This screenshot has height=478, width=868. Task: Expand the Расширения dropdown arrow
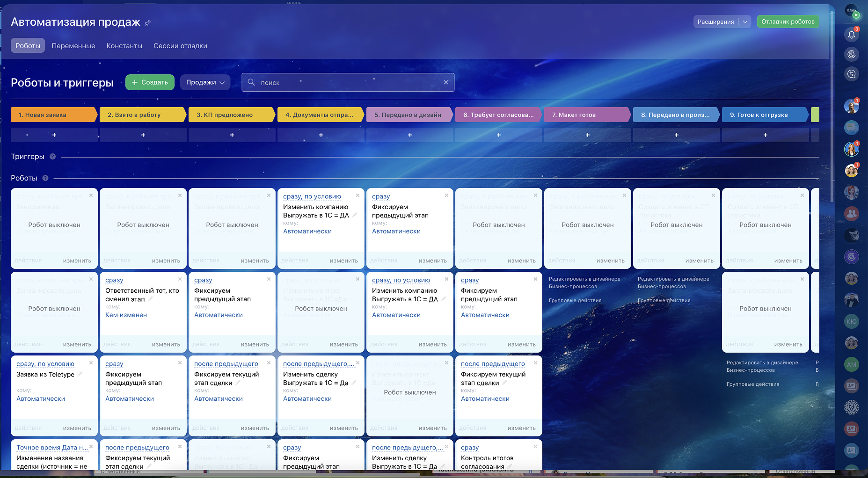(x=745, y=22)
